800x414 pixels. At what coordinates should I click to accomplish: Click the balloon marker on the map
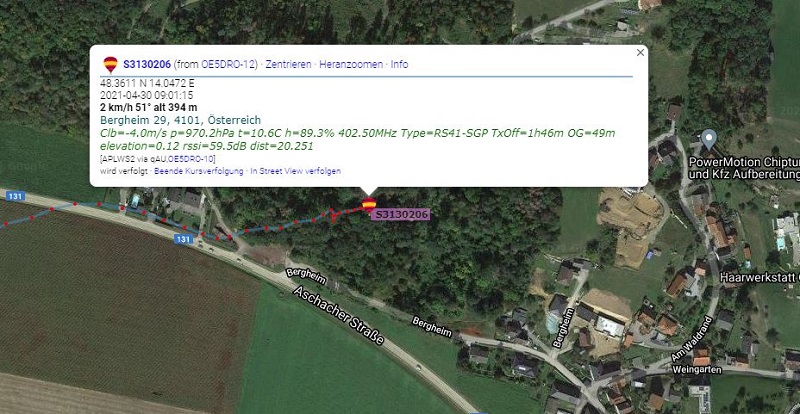[x=369, y=204]
